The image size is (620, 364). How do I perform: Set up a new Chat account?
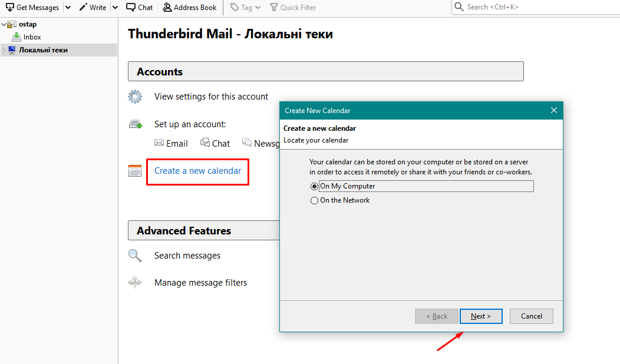220,144
